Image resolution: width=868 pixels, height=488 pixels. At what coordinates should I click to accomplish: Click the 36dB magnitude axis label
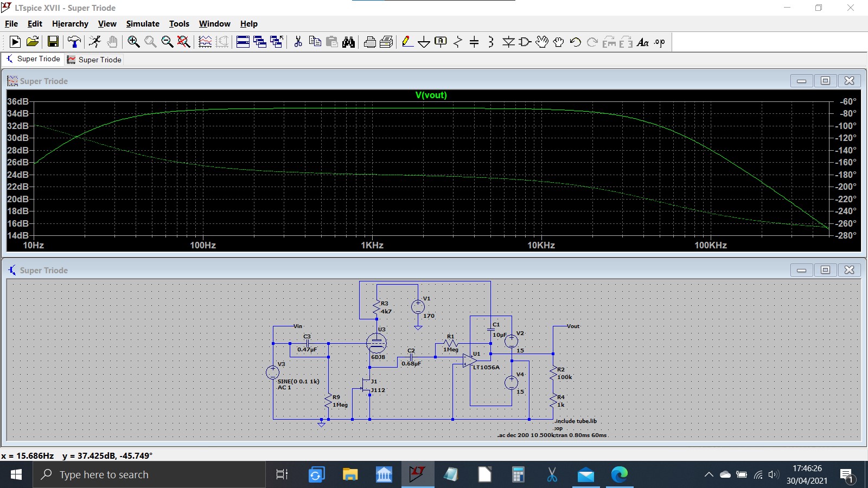click(17, 101)
